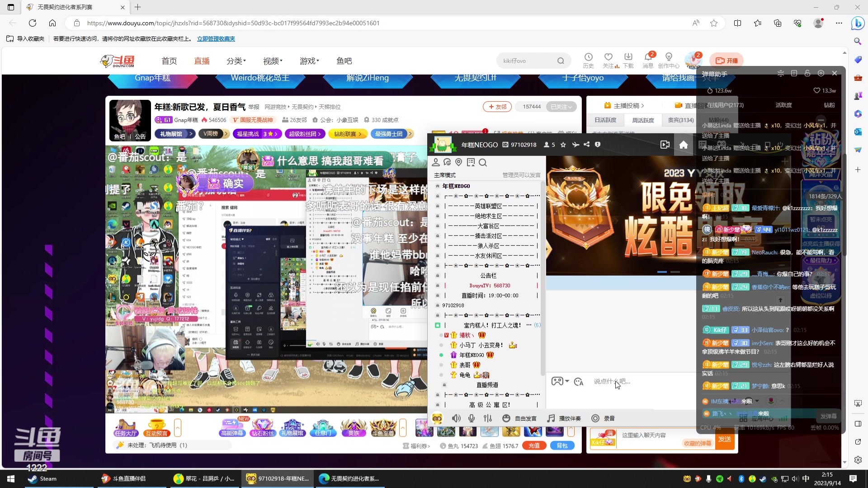Image resolution: width=868 pixels, height=488 pixels.
Task: Open 钻石粉丝 icon in gift bar
Action: click(x=263, y=427)
